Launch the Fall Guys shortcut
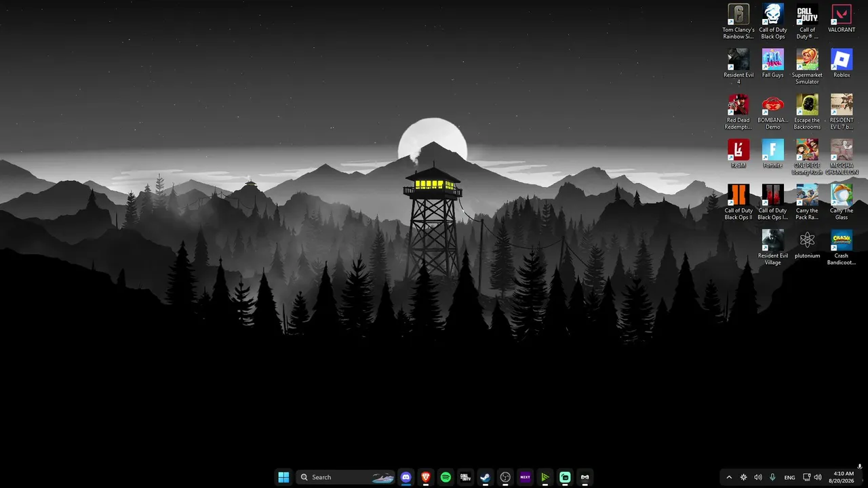The height and width of the screenshot is (488, 868). pos(772,64)
